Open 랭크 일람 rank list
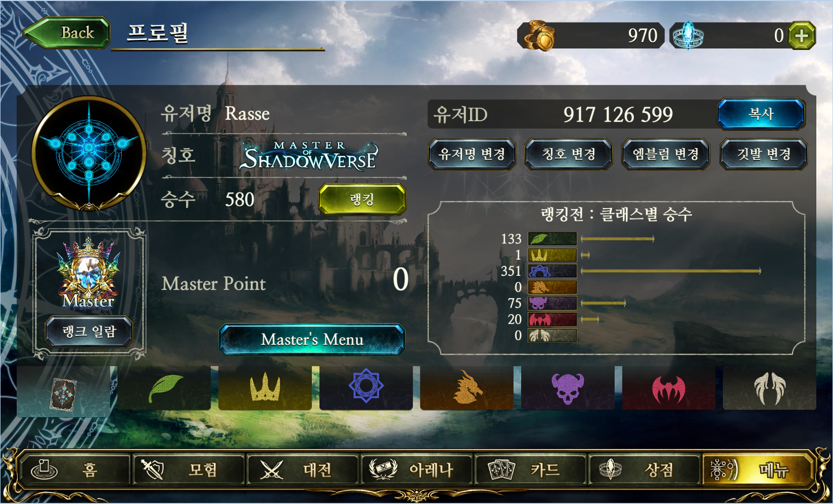 point(89,332)
